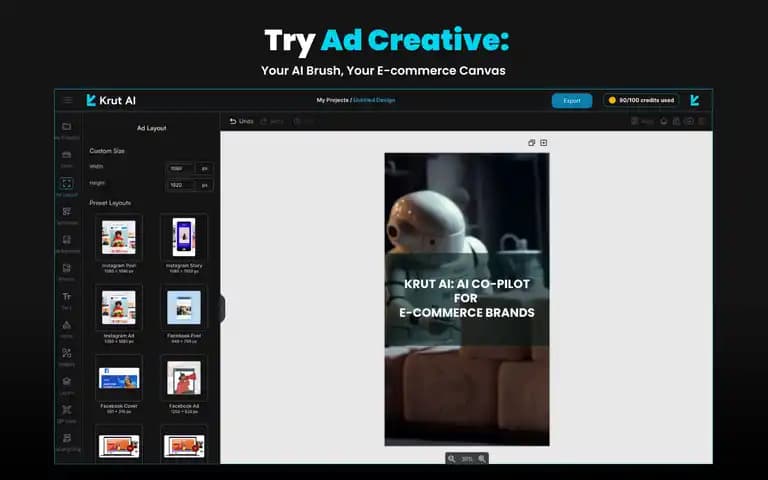768x480 pixels.
Task: Click the Ad Layout panel title
Action: pyautogui.click(x=151, y=128)
